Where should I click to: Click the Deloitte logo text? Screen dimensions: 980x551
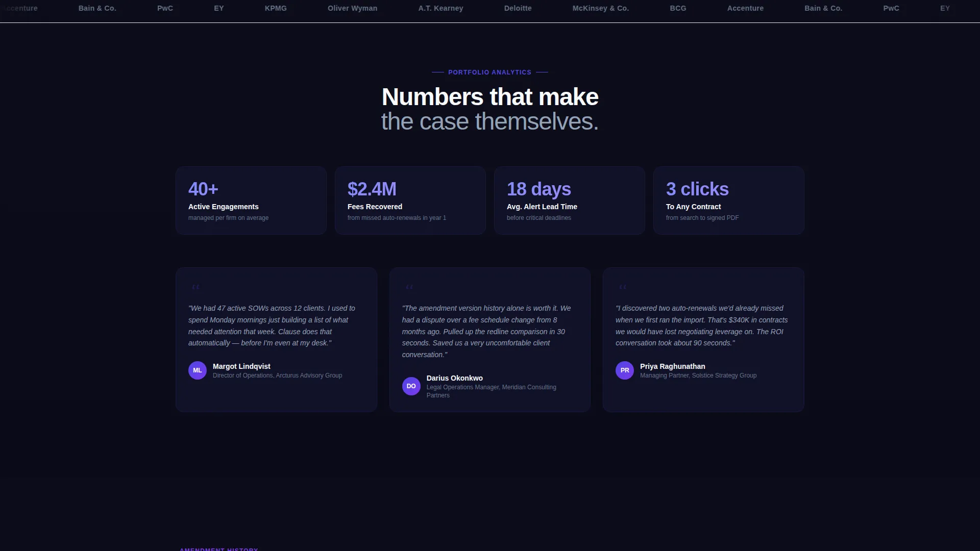coord(518,8)
